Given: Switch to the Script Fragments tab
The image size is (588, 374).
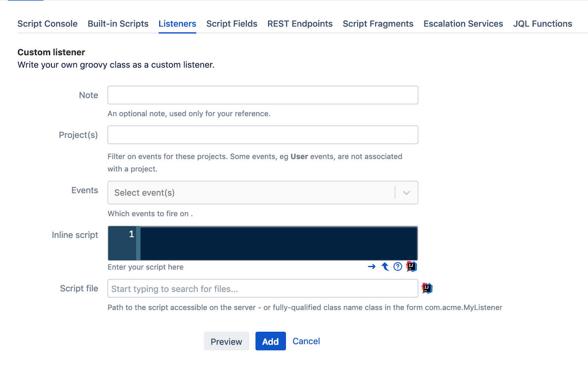Looking at the screenshot, I should (378, 24).
